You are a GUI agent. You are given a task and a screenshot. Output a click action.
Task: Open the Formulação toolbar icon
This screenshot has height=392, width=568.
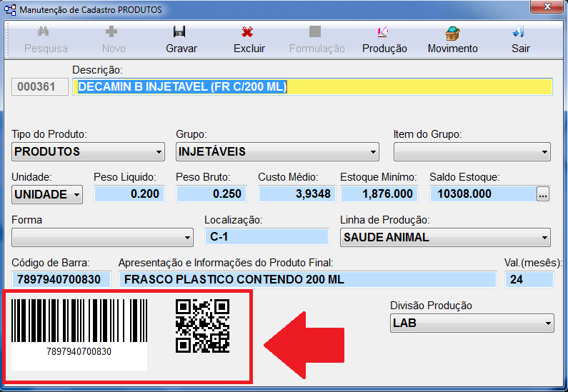(x=315, y=32)
